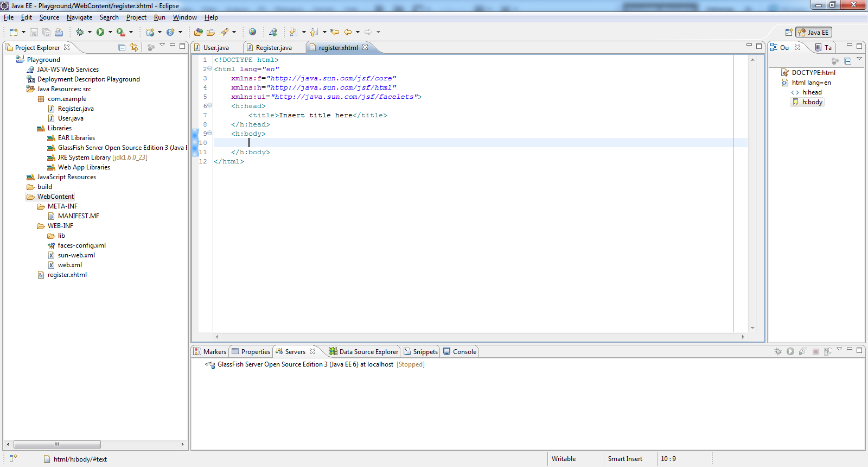The width and height of the screenshot is (868, 467).
Task: Switch to the Markers tab
Action: point(210,352)
